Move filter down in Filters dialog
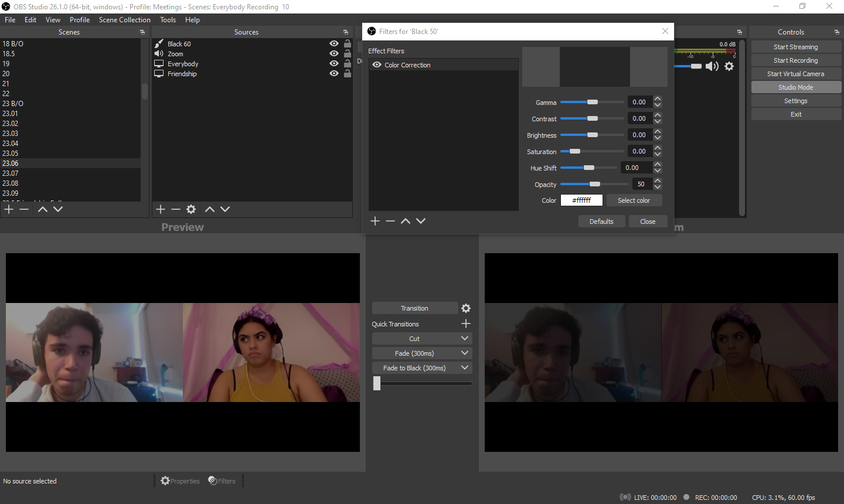Screen dimensions: 844x504 click(x=421, y=221)
